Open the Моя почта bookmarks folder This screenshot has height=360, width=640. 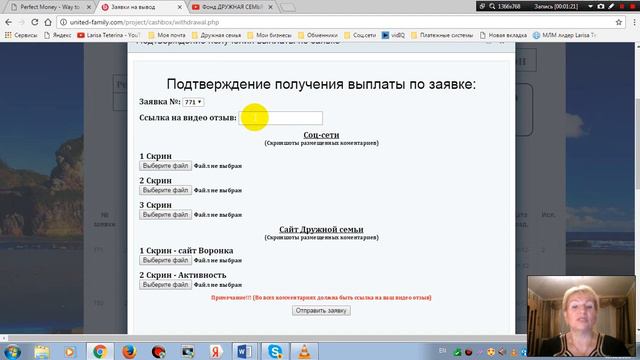pos(167,36)
